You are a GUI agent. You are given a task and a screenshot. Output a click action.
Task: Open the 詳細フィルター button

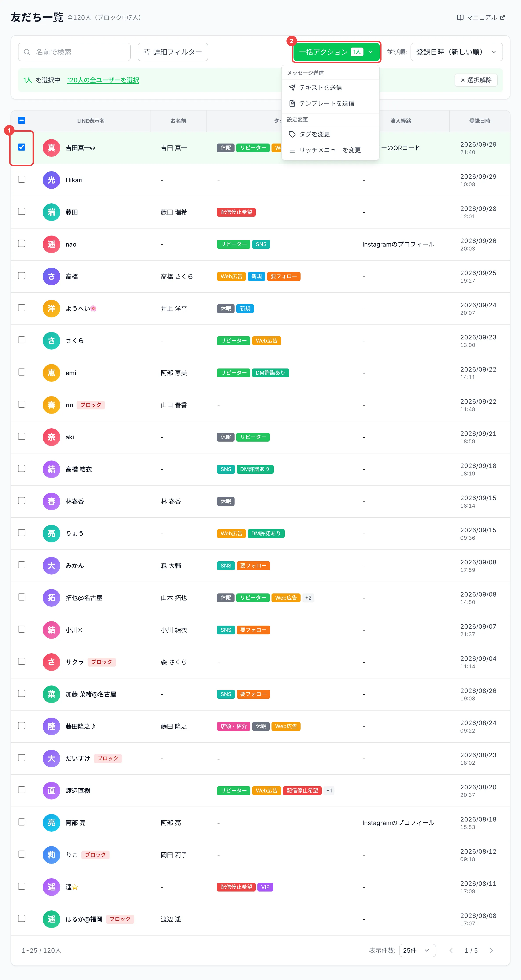click(x=173, y=52)
